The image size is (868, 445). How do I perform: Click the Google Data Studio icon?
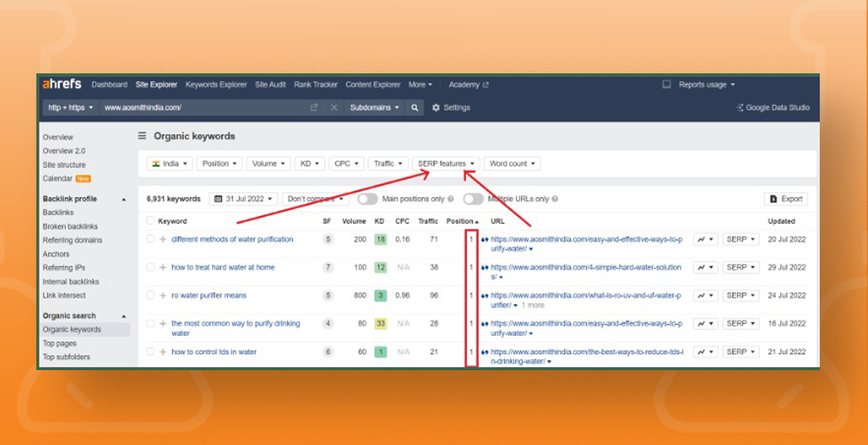740,108
